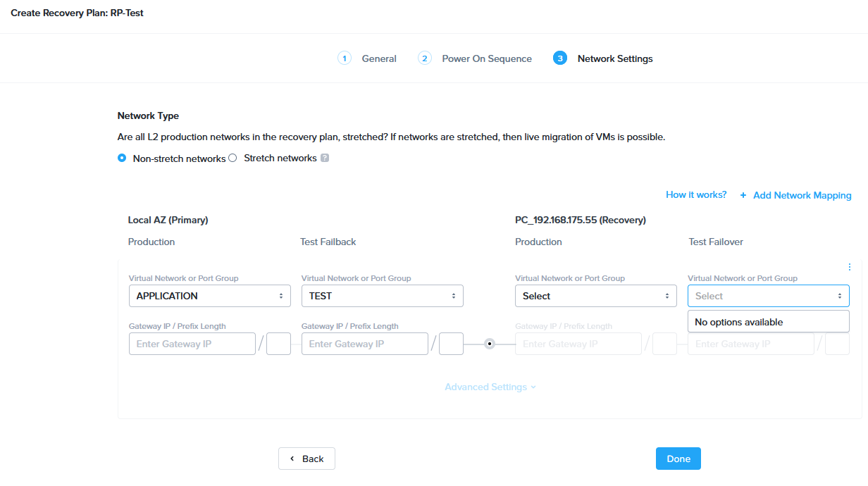Screen dimensions: 868x486
Task: Open the Recovery Production network Select dropdown
Action: pyautogui.click(x=596, y=296)
